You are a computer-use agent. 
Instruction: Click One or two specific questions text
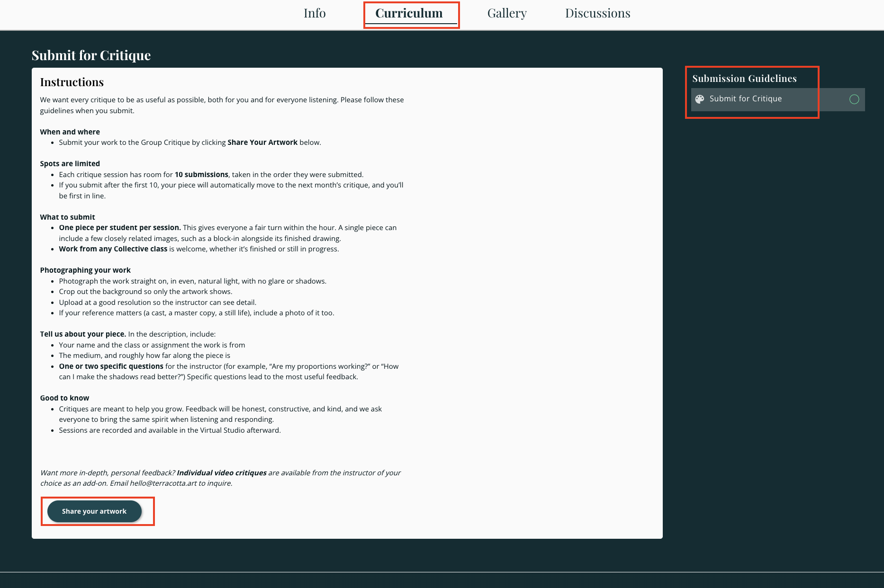[111, 366]
